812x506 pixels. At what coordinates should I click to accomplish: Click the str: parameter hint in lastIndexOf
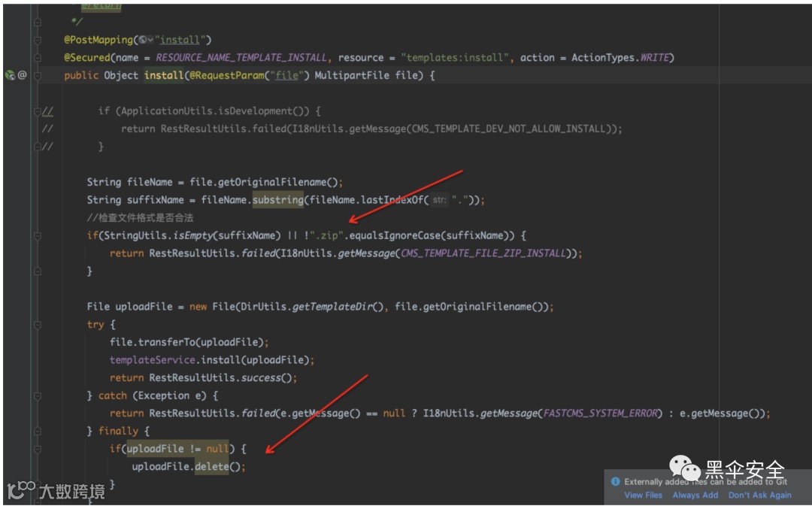click(439, 199)
